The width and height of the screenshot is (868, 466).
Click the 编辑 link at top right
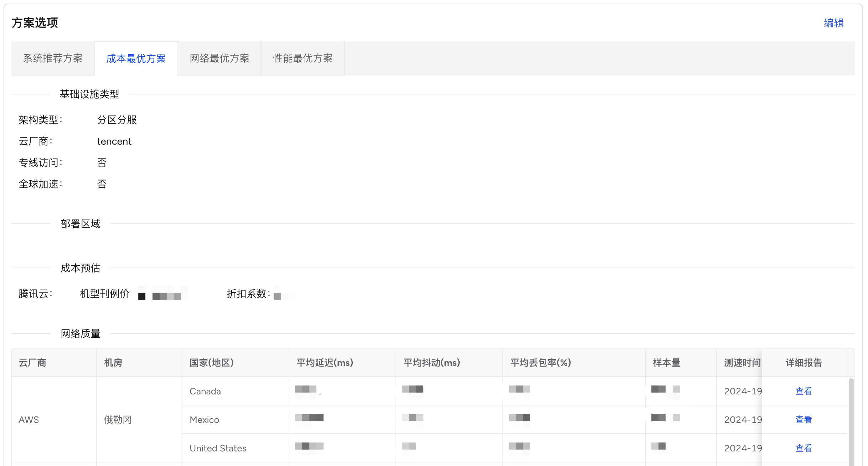833,23
